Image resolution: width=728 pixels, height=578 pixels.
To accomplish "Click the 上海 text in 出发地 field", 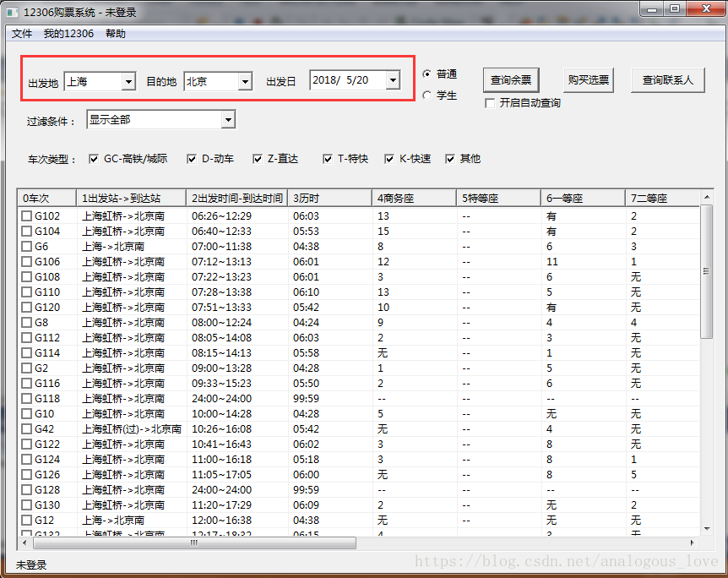I will pyautogui.click(x=77, y=82).
